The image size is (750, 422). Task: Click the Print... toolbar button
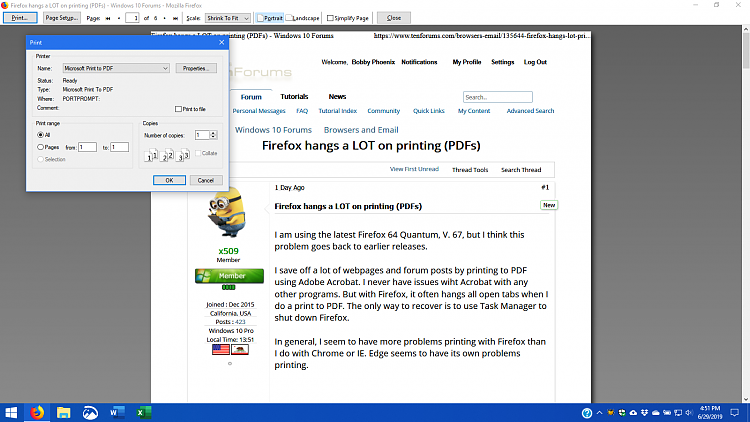point(20,18)
